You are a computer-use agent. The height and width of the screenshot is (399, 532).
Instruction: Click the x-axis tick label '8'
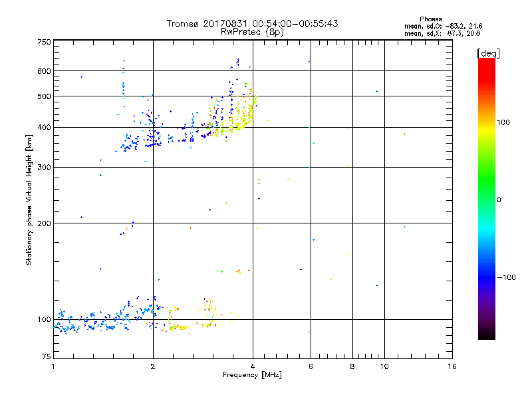(352, 366)
